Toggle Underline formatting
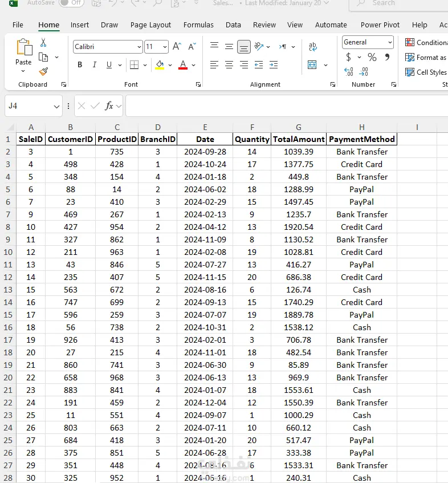 coord(109,64)
